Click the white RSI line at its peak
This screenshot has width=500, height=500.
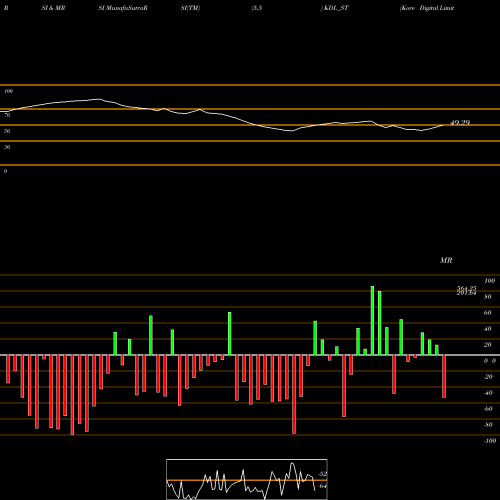point(98,99)
